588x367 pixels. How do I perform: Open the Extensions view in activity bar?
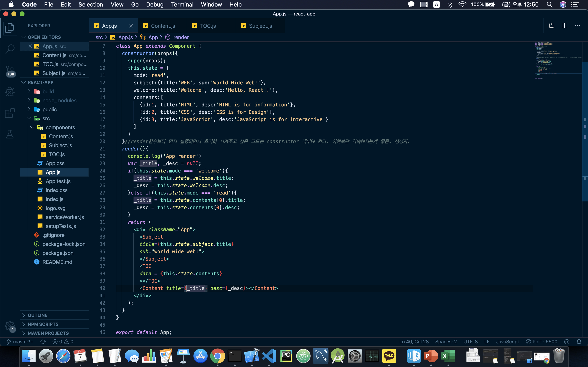(10, 113)
